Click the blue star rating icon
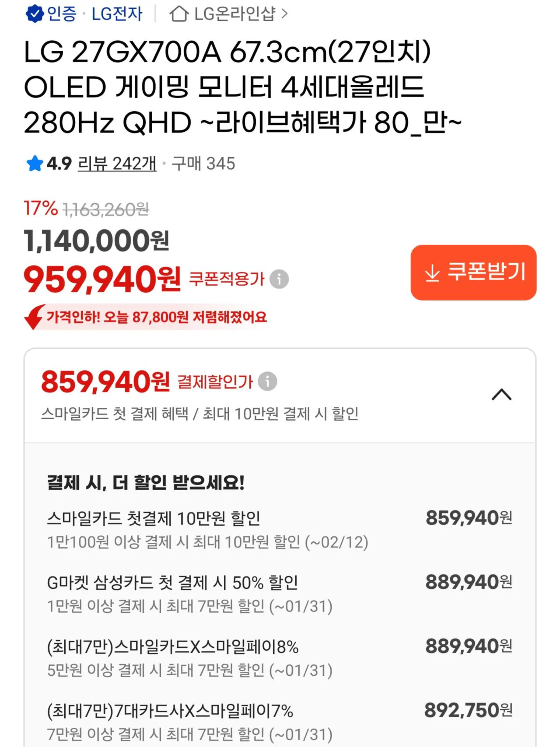Screen dimensions: 560x747 (35, 164)
